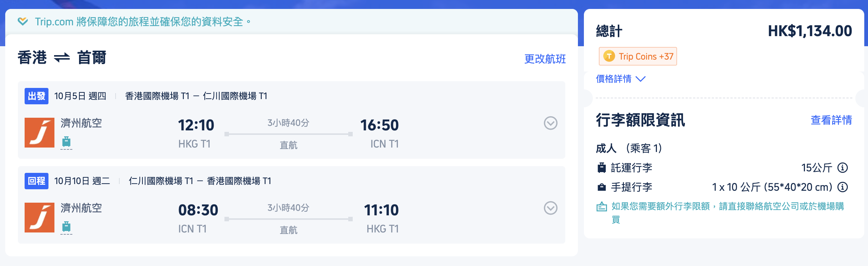
Task: Expand the 價格詳情 price details dropdown
Action: 620,79
